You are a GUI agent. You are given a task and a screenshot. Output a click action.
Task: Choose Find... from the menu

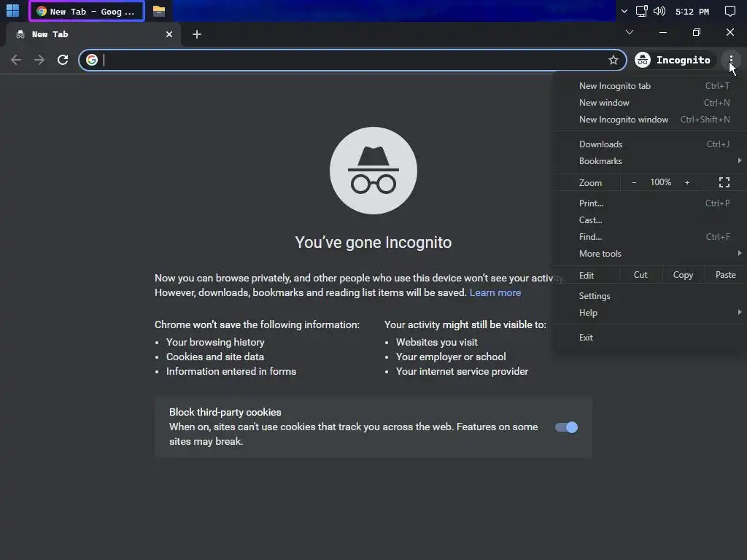(x=650, y=237)
